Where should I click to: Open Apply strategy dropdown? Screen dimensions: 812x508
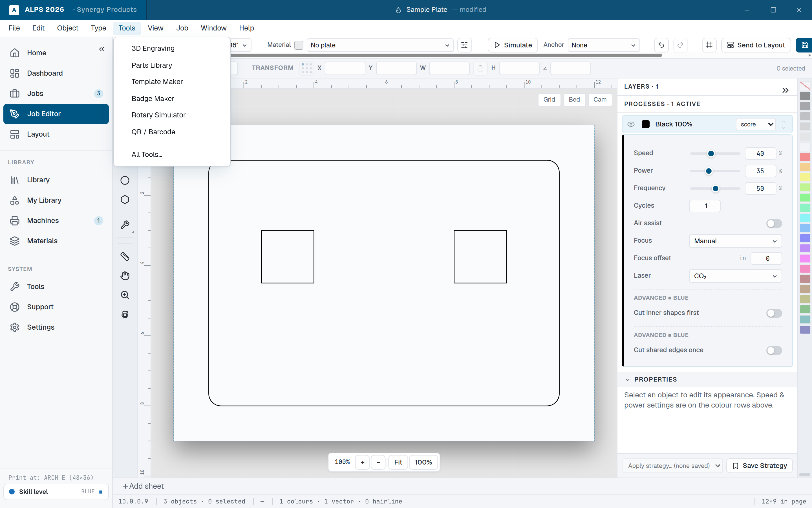672,466
